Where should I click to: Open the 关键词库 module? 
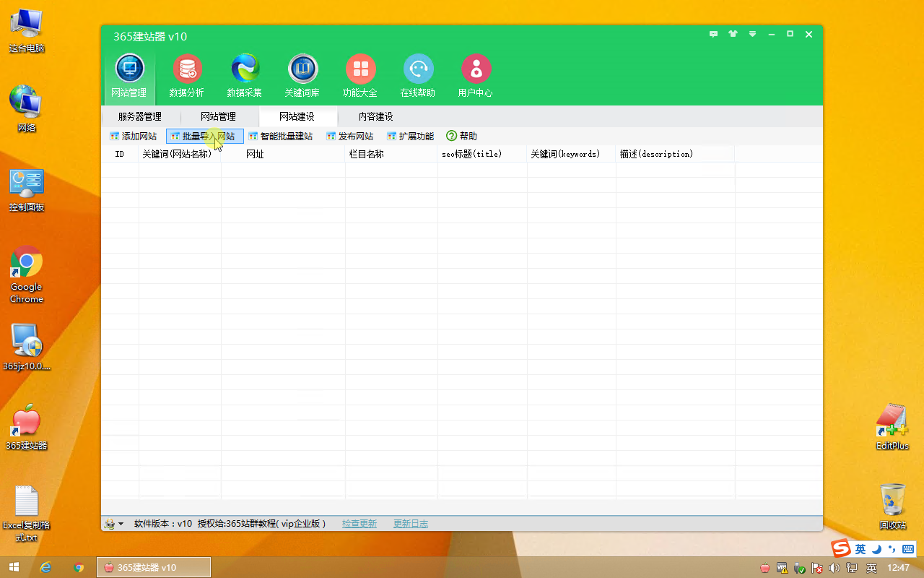click(302, 76)
